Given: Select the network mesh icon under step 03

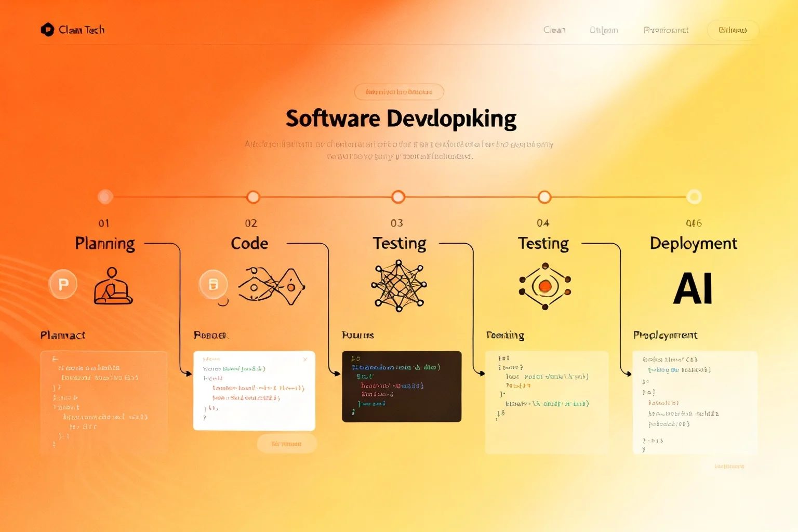Looking at the screenshot, I should coord(399,285).
